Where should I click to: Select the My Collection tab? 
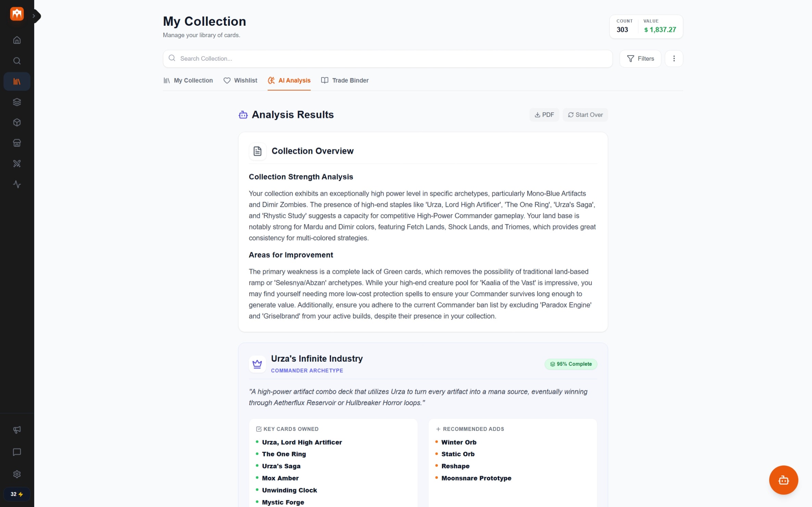click(188, 81)
